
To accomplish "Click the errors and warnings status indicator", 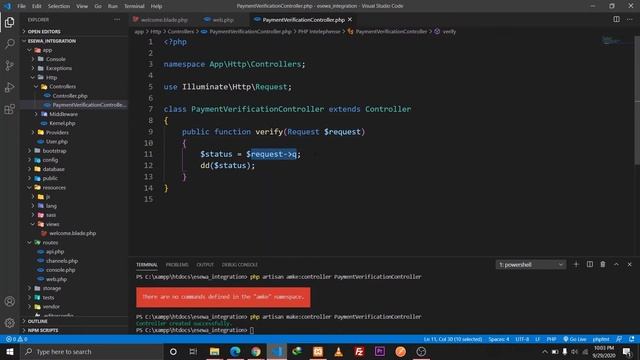I will (16, 339).
